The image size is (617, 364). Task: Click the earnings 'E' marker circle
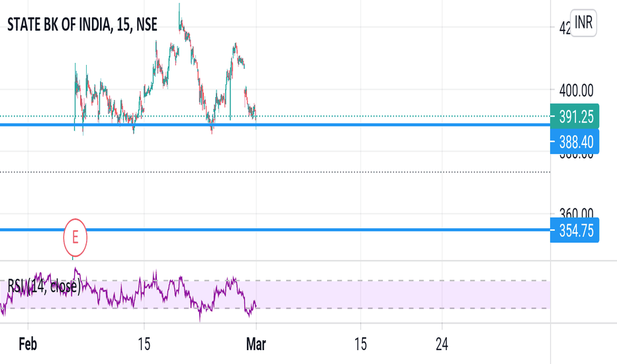[x=75, y=238]
